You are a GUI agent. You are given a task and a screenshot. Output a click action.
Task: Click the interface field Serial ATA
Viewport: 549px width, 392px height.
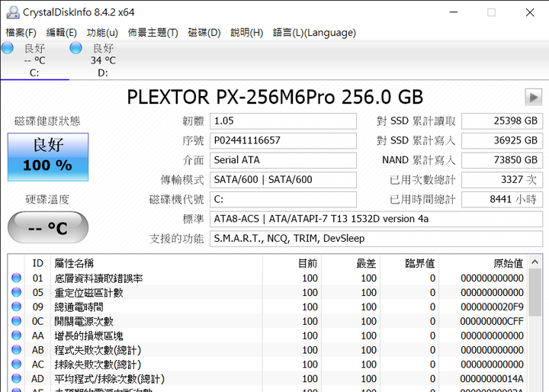pyautogui.click(x=283, y=160)
